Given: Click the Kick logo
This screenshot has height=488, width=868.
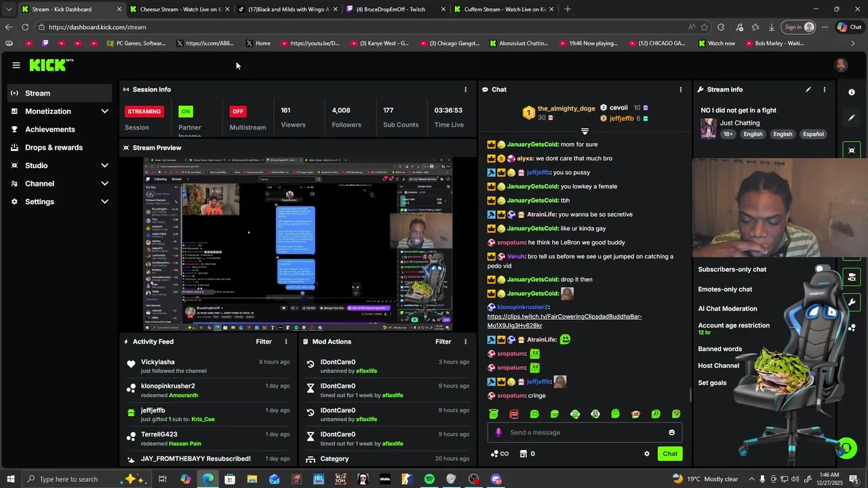Looking at the screenshot, I should click(x=51, y=65).
